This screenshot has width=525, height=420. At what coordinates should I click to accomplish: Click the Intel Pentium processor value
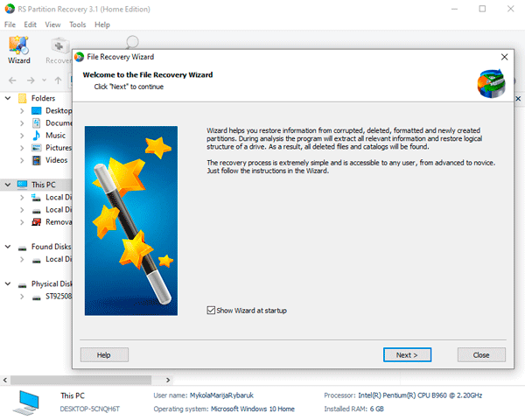(x=420, y=395)
